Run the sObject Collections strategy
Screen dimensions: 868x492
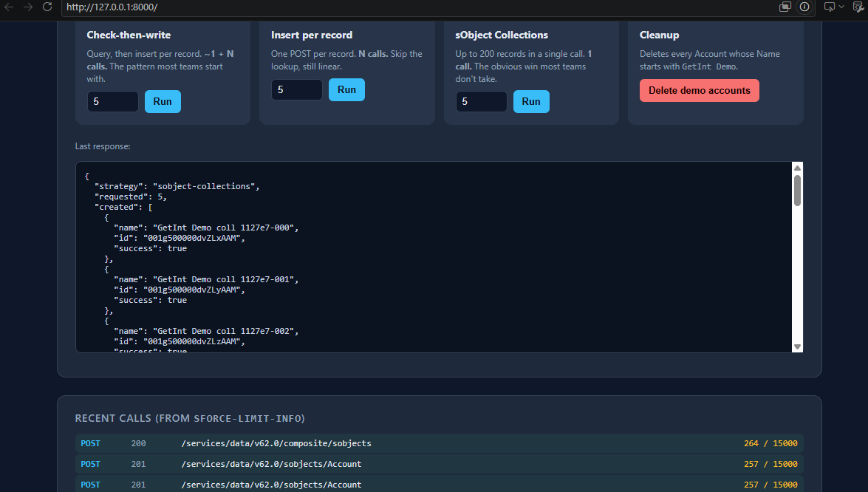[x=531, y=101]
